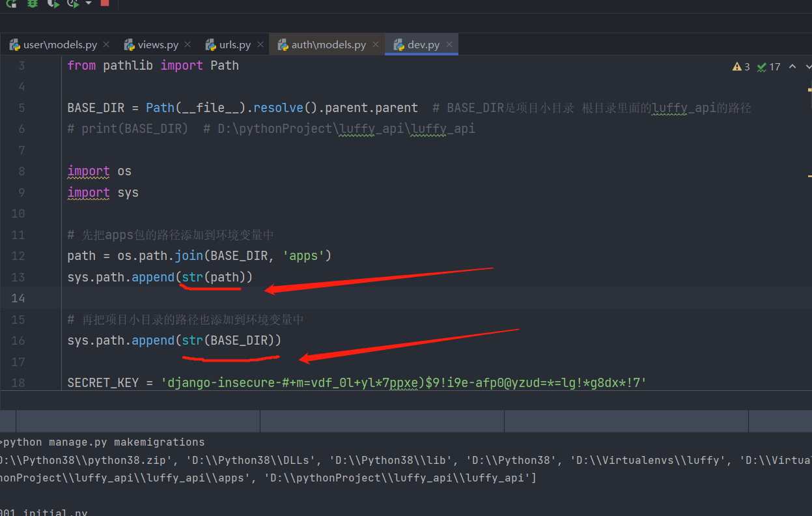
Task: Select the dev.py editor tab
Action: [x=423, y=45]
